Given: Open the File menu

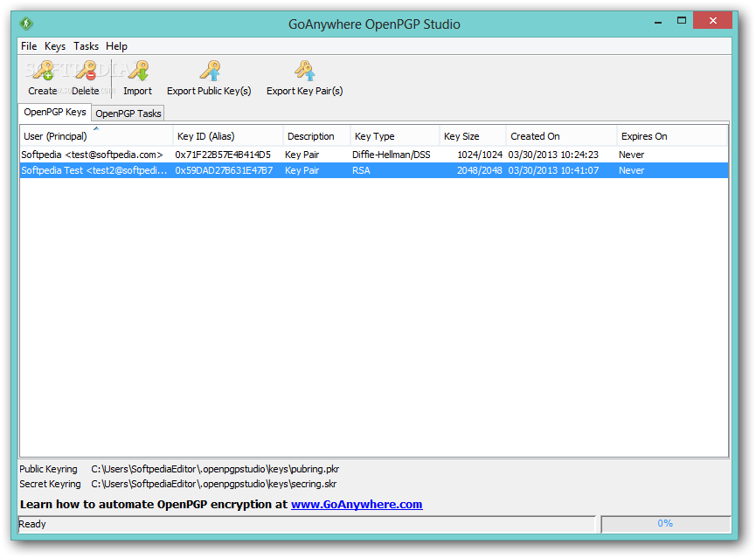Looking at the screenshot, I should coord(29,46).
